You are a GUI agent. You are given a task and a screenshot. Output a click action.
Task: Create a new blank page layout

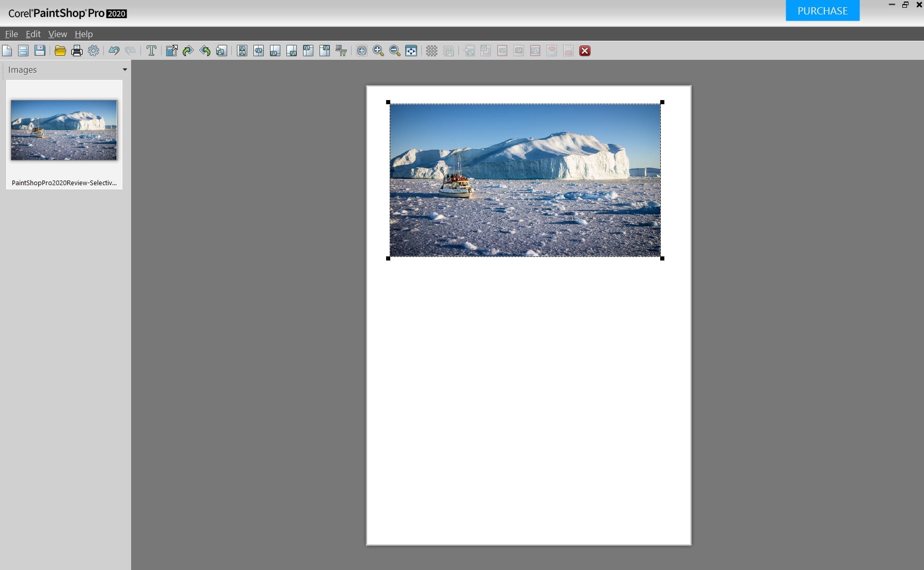pos(7,51)
